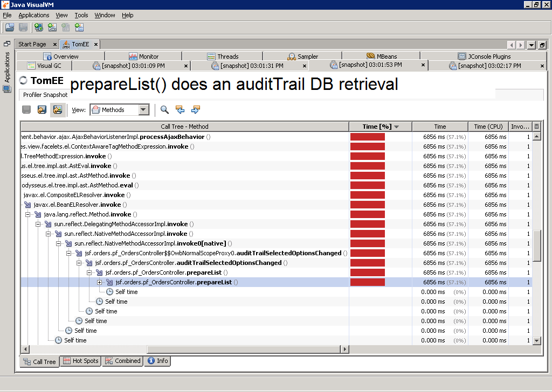Open the Sampler tab
The image size is (552, 392).
pos(303,56)
